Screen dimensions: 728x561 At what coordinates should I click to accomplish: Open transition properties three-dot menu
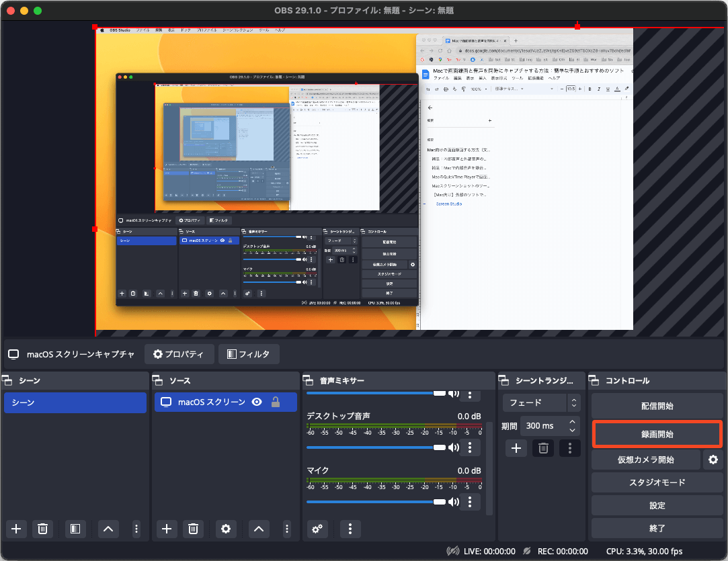point(570,448)
